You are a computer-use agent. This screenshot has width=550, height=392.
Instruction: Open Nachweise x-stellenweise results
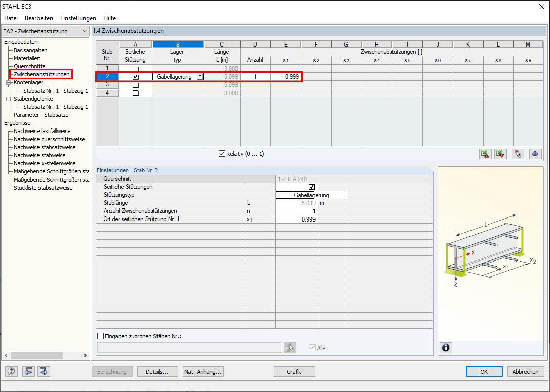pos(45,163)
